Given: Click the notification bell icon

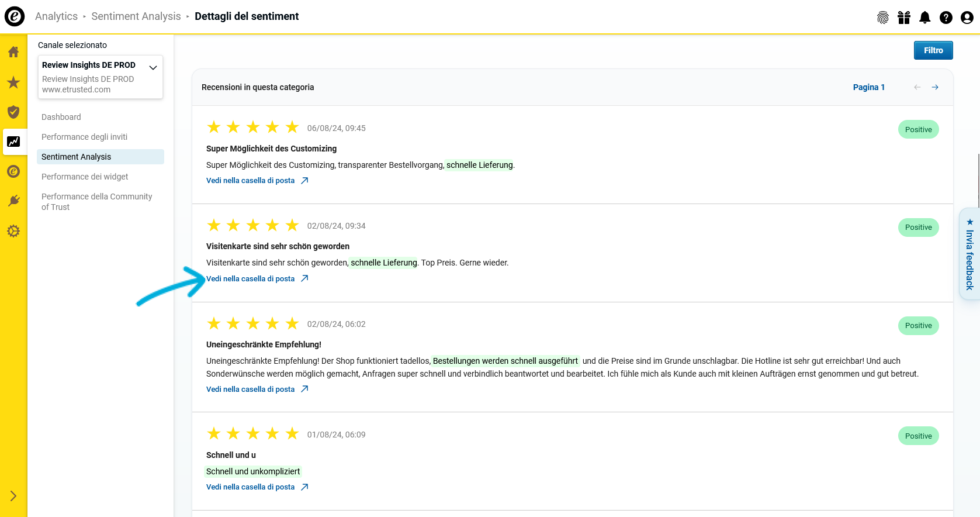Looking at the screenshot, I should 925,18.
